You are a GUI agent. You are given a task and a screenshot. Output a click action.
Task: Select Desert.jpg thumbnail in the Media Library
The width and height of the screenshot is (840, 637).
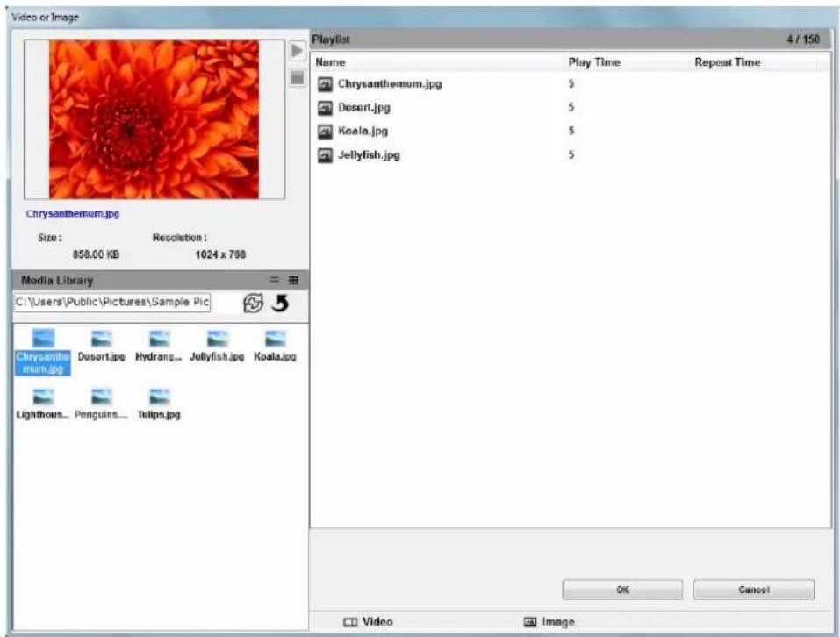[101, 347]
